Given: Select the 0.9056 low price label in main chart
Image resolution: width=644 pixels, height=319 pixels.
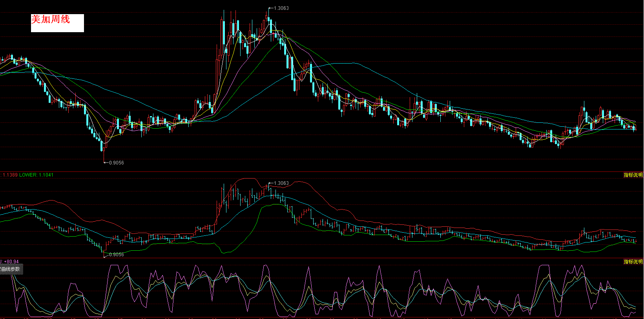Looking at the screenshot, I should click(116, 163).
